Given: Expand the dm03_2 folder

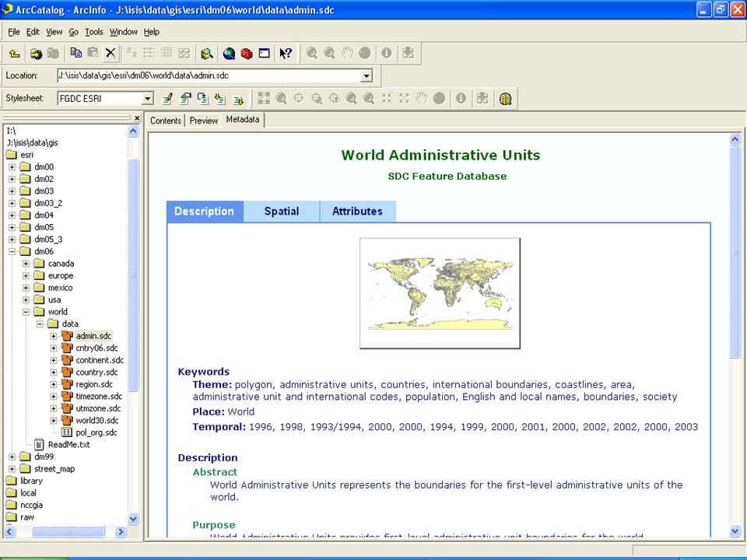Looking at the screenshot, I should (x=12, y=203).
